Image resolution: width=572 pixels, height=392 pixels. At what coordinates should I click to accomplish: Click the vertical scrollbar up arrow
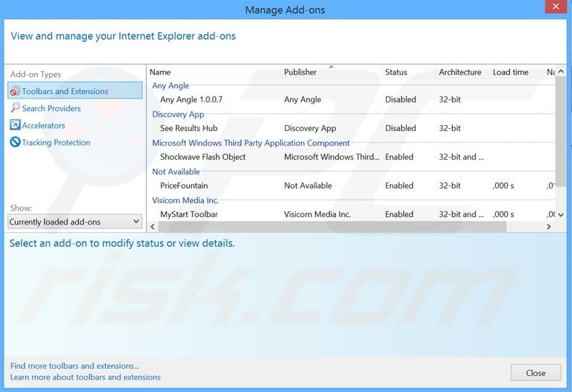[x=560, y=72]
